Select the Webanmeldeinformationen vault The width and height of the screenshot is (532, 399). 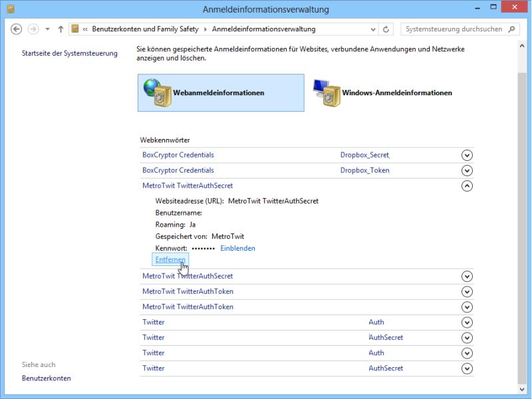(221, 92)
